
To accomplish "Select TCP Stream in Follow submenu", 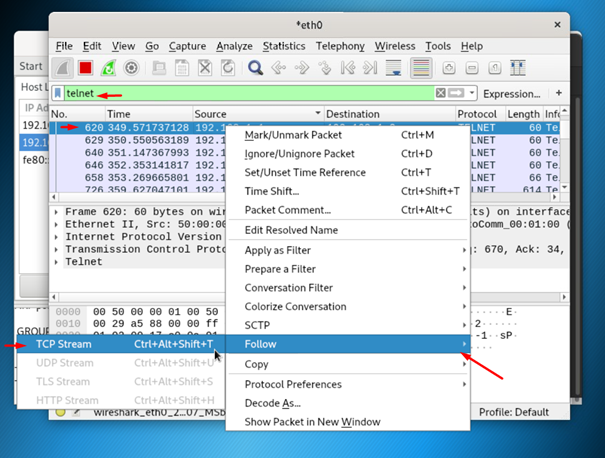I will [120, 344].
